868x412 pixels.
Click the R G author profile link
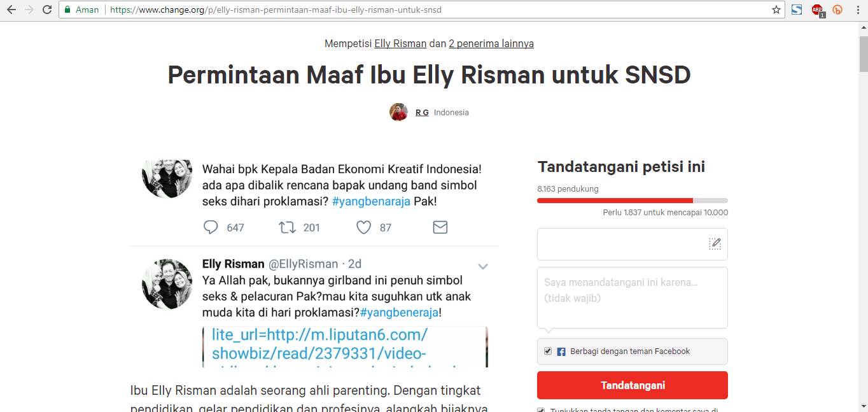point(422,112)
